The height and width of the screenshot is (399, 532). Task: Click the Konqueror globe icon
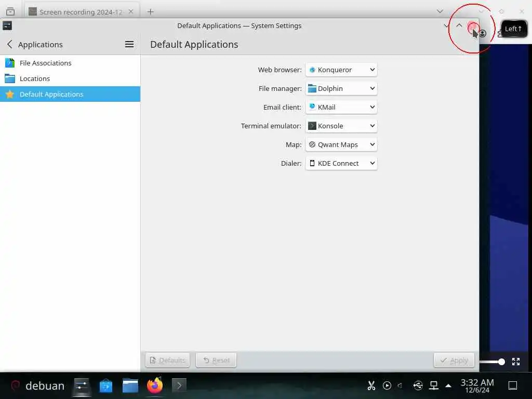coord(312,70)
